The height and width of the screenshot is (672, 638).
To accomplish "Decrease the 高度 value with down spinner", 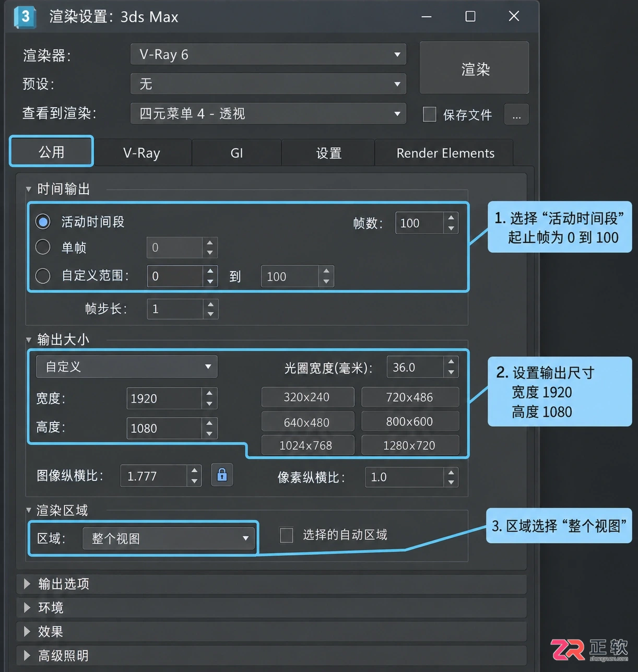I will pos(209,434).
